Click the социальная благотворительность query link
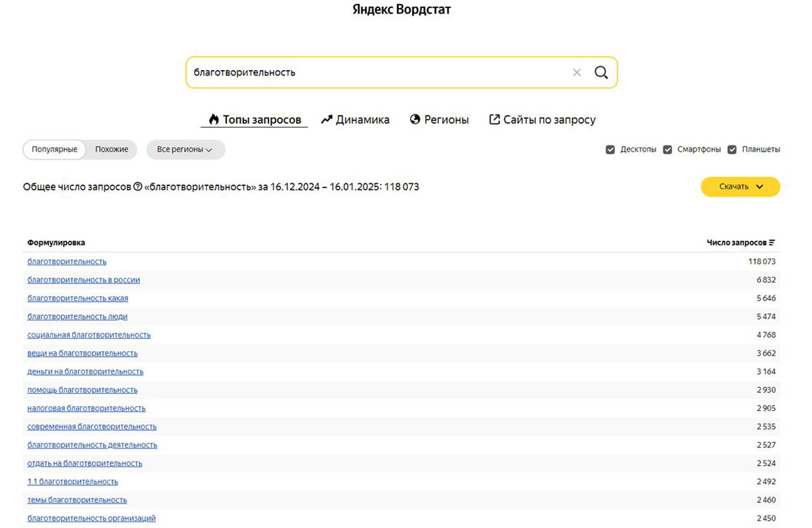This screenshot has height=528, width=812. pyautogui.click(x=88, y=335)
